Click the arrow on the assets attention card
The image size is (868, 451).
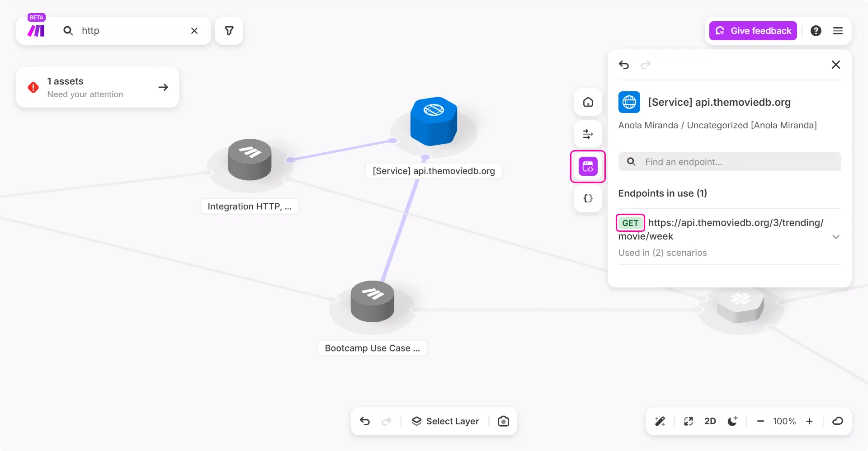pyautogui.click(x=163, y=87)
